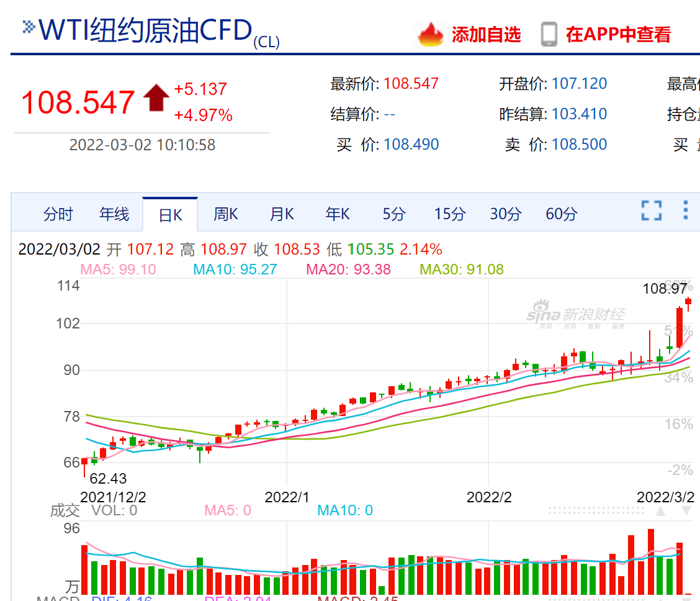Click change value +5.137
The width and height of the screenshot is (700, 601).
click(200, 89)
